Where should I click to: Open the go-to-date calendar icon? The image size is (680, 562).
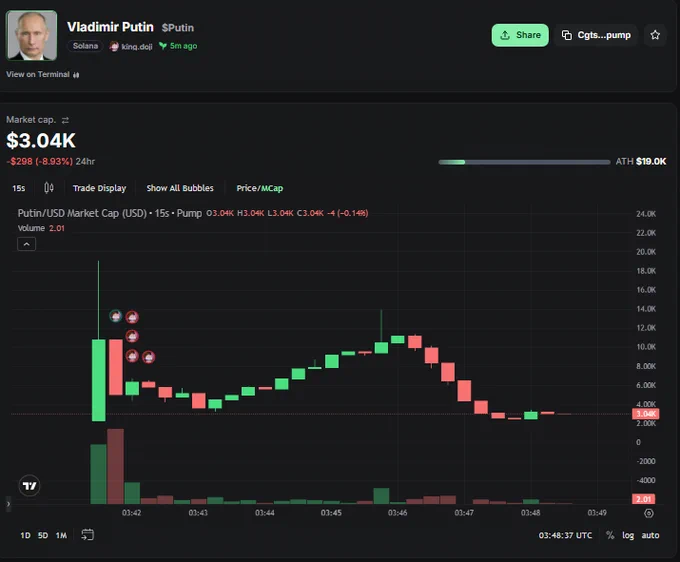tap(87, 535)
